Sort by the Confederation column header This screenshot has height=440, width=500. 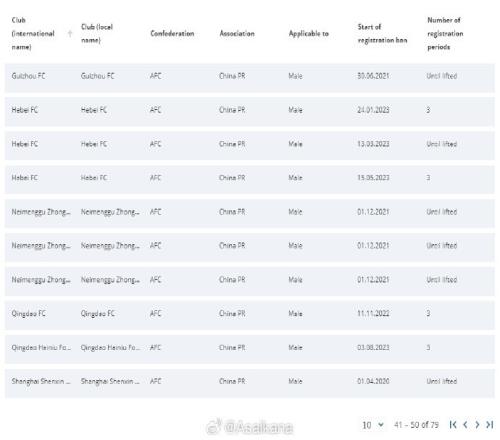(172, 33)
